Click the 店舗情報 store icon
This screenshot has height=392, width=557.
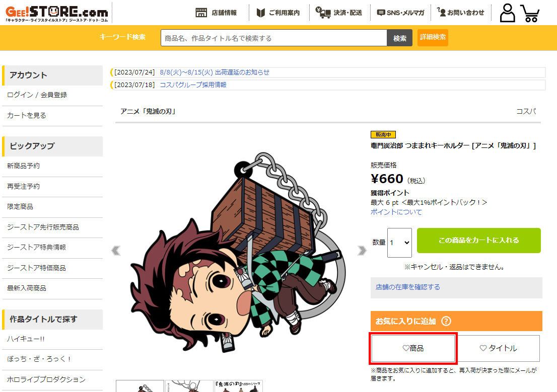point(201,13)
